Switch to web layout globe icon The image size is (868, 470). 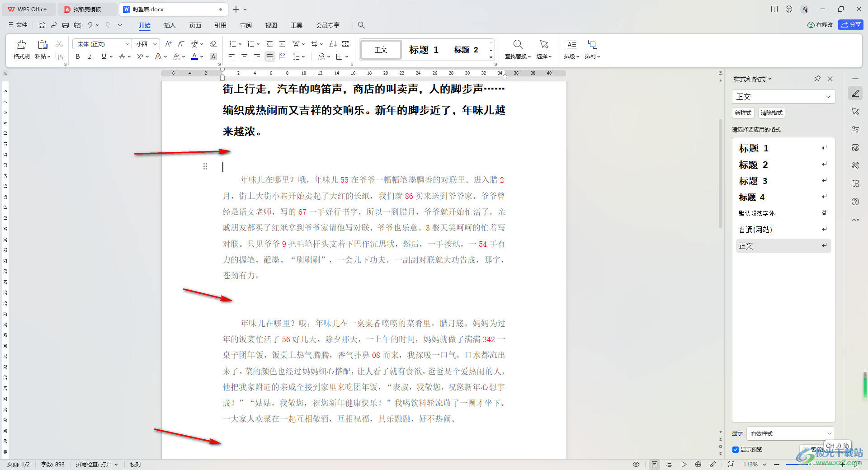698,464
